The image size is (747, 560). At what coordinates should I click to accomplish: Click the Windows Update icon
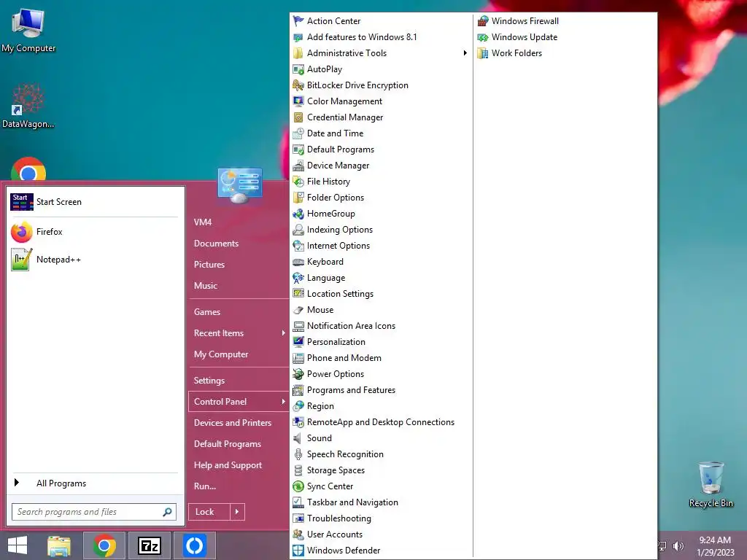[x=483, y=37]
